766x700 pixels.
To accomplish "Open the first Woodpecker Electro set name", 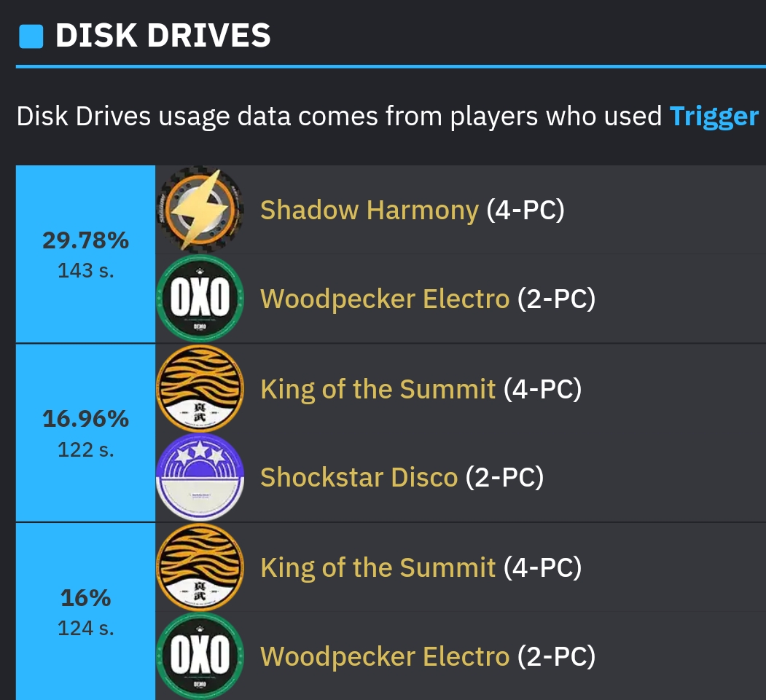I will click(385, 299).
